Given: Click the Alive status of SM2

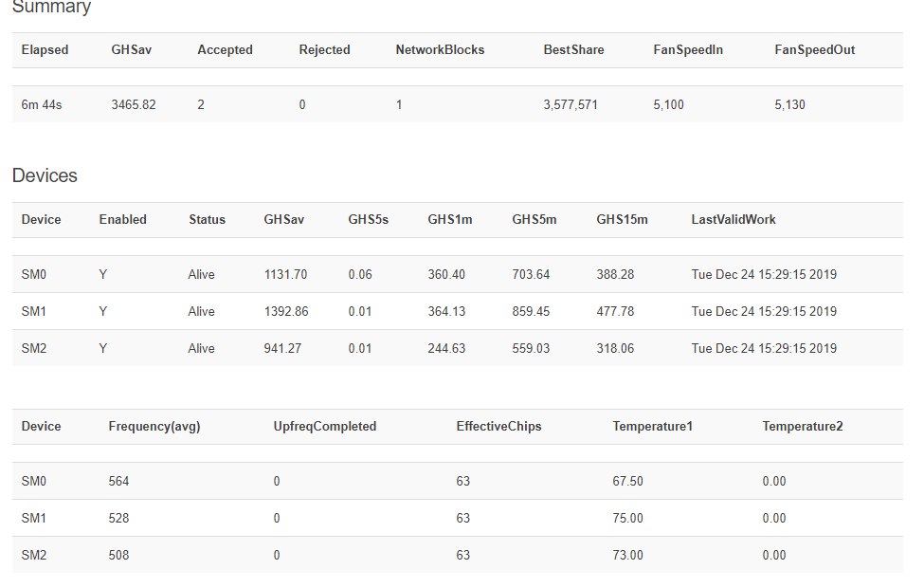Looking at the screenshot, I should pyautogui.click(x=201, y=349).
